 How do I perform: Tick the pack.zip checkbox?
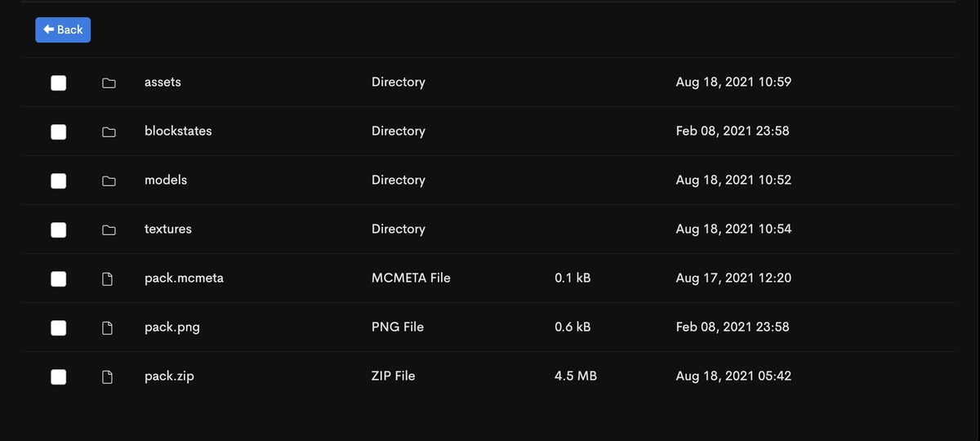point(59,376)
